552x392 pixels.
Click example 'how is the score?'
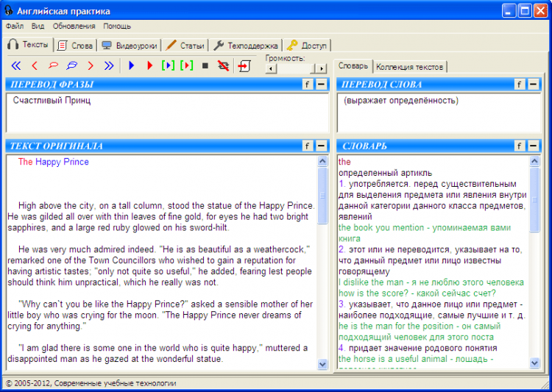coord(372,293)
